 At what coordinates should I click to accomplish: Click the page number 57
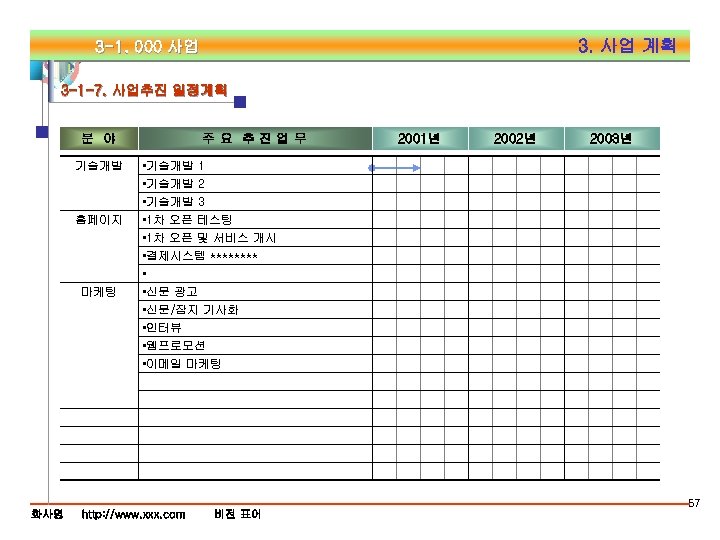[x=694, y=503]
